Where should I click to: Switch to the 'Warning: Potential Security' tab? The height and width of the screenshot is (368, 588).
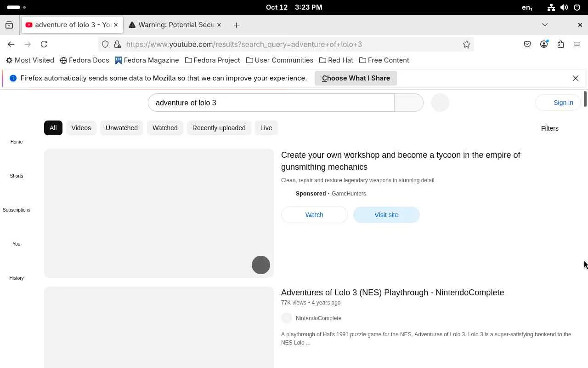coord(175,25)
